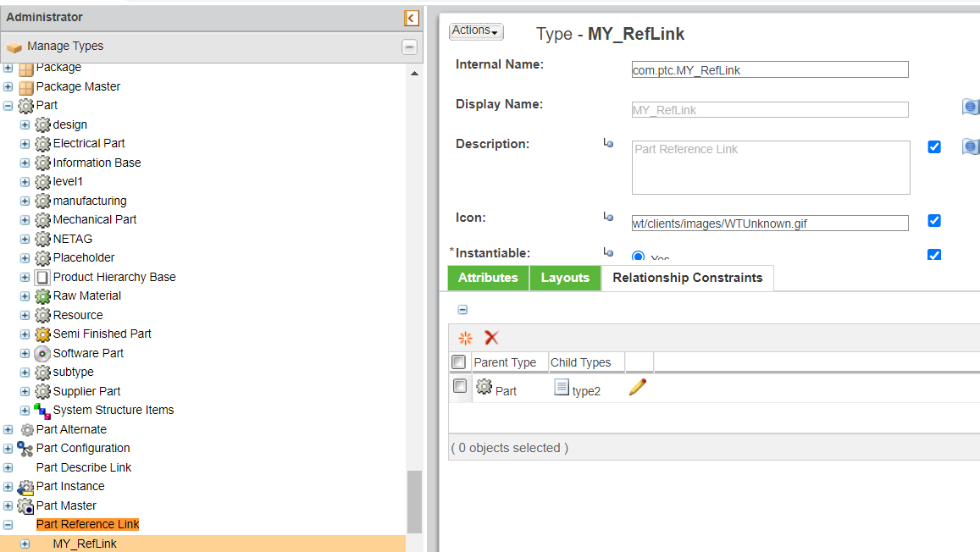Click the red X delete constraint icon
The width and height of the screenshot is (980, 552).
tap(491, 337)
